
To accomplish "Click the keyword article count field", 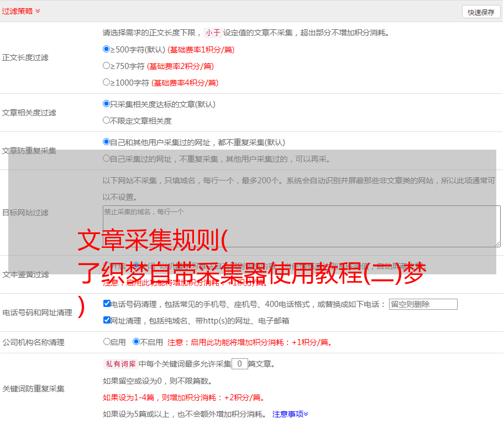I will coord(239,364).
